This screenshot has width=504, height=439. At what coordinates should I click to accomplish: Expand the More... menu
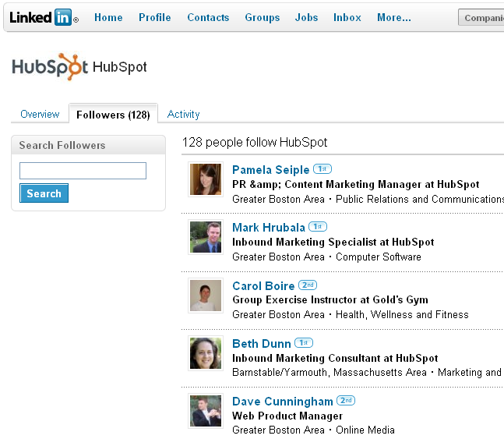[x=394, y=17]
